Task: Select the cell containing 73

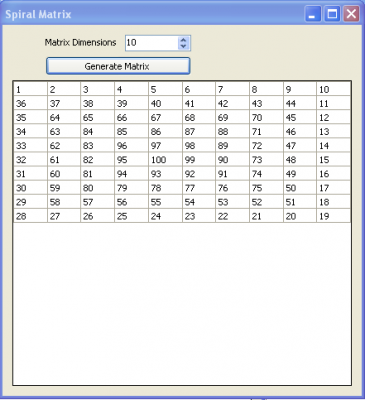Action: 267,160
